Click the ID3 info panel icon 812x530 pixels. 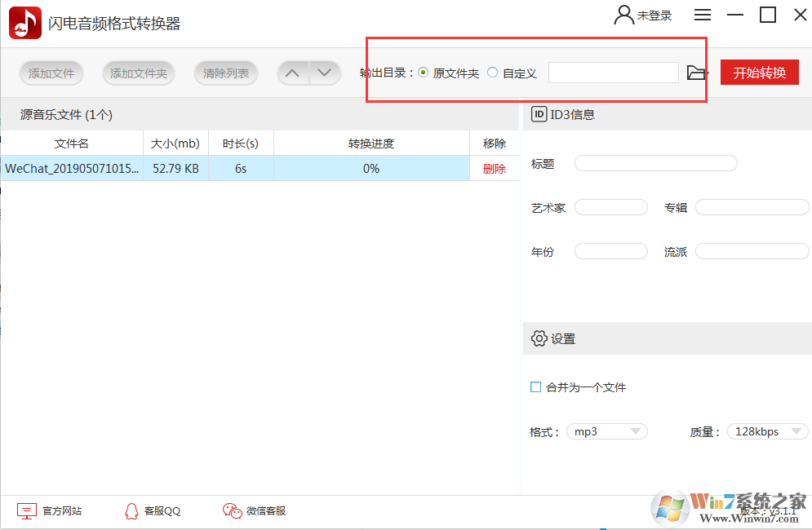[x=539, y=114]
